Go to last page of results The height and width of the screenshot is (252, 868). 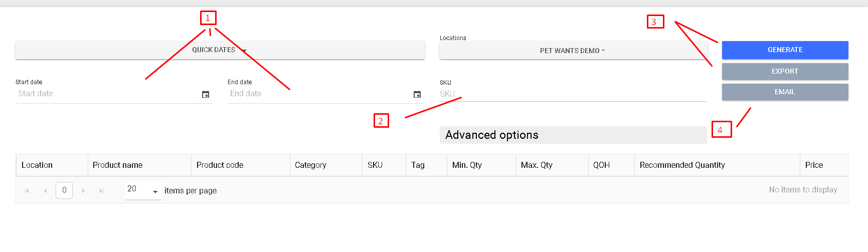point(102,191)
